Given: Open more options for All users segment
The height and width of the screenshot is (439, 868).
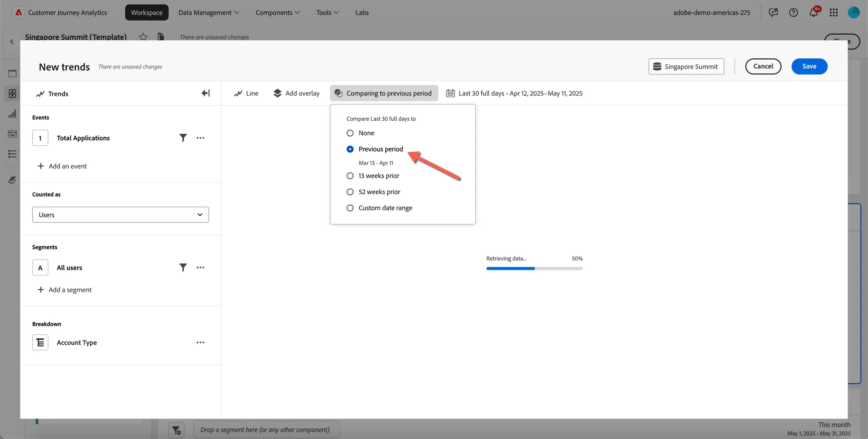Looking at the screenshot, I should coord(200,268).
